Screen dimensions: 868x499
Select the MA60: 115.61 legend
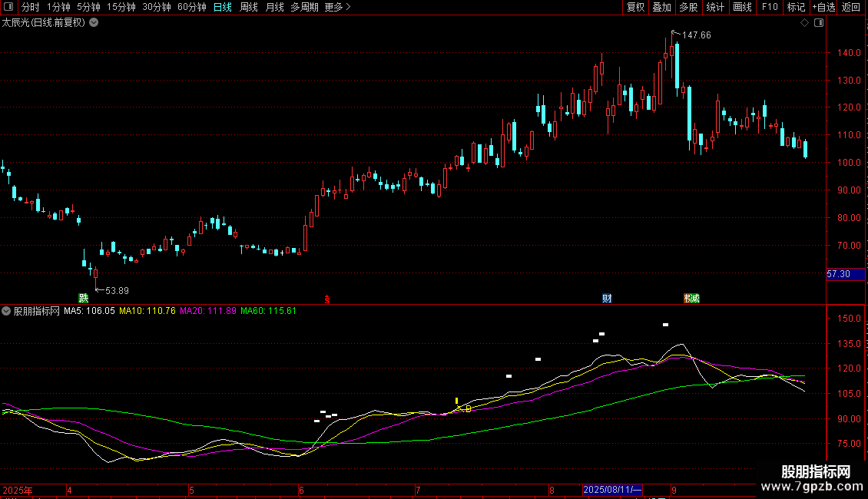(x=269, y=311)
